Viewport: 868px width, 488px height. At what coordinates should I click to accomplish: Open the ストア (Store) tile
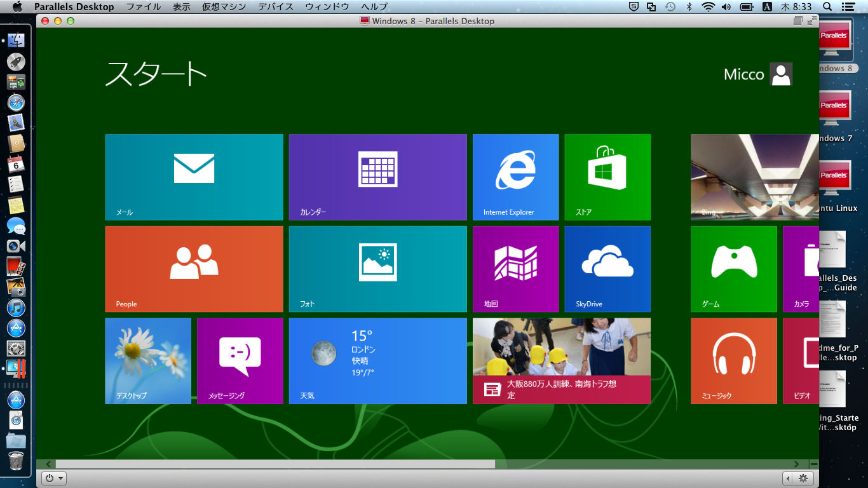pos(607,177)
